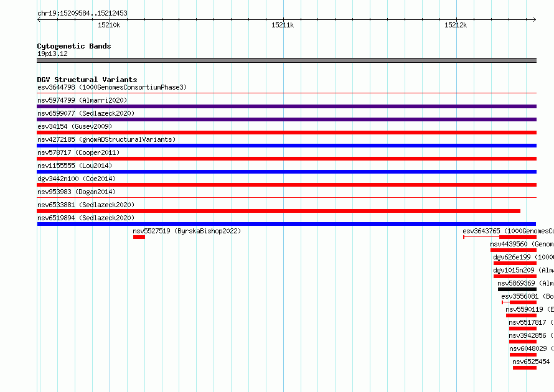Click the esv34154 Gusev2009 red bar

point(286,133)
